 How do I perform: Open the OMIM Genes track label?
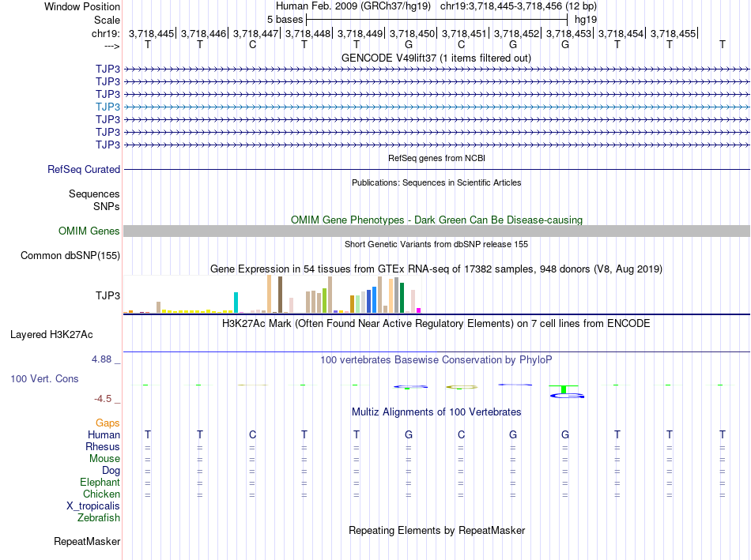[89, 231]
